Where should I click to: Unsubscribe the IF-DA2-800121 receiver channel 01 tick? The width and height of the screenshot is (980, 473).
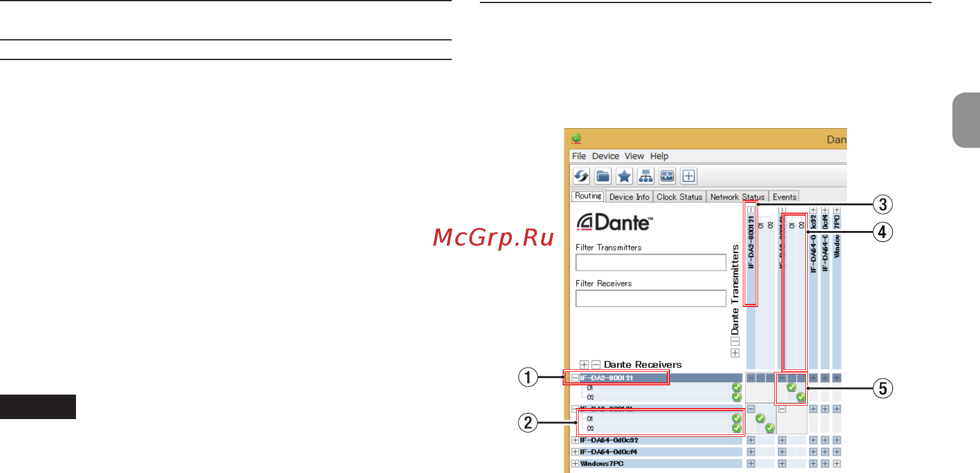tap(791, 387)
